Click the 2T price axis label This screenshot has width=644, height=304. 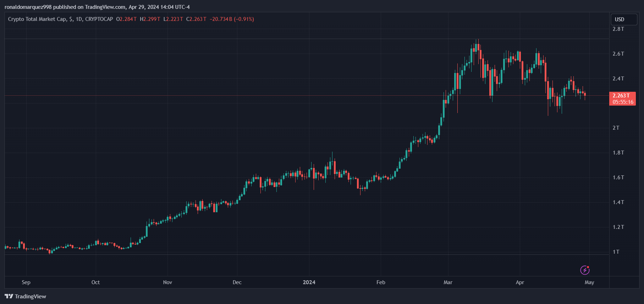pos(616,128)
